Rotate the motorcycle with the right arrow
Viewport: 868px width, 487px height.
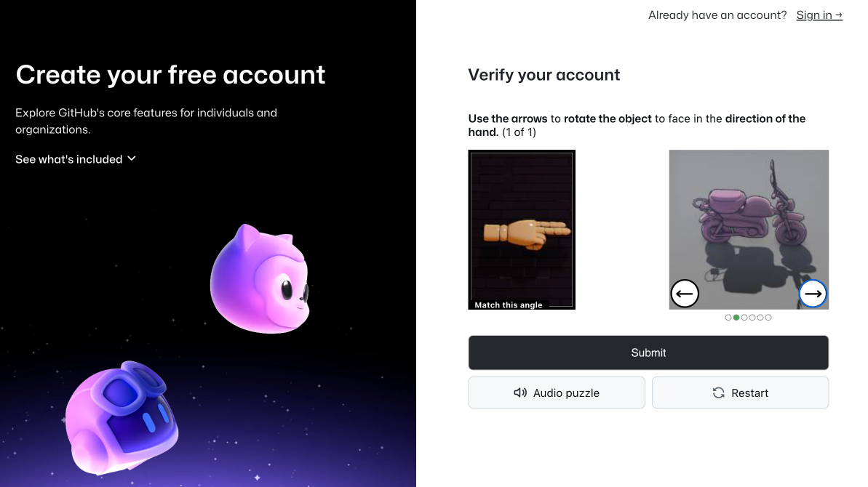tap(813, 294)
